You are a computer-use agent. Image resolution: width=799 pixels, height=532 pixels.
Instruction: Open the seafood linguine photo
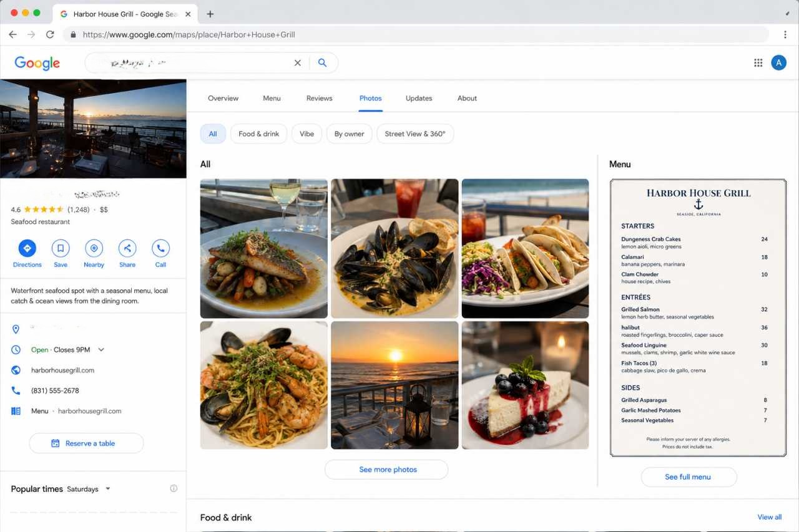(263, 385)
